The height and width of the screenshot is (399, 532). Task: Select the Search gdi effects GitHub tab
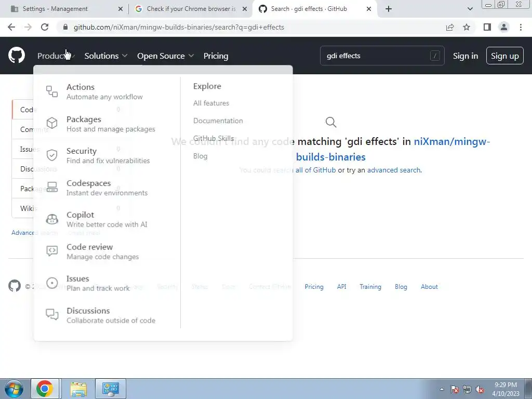pos(314,9)
